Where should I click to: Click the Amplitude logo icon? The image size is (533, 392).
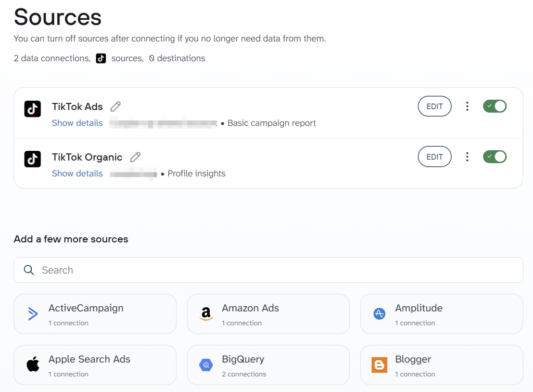pyautogui.click(x=379, y=313)
